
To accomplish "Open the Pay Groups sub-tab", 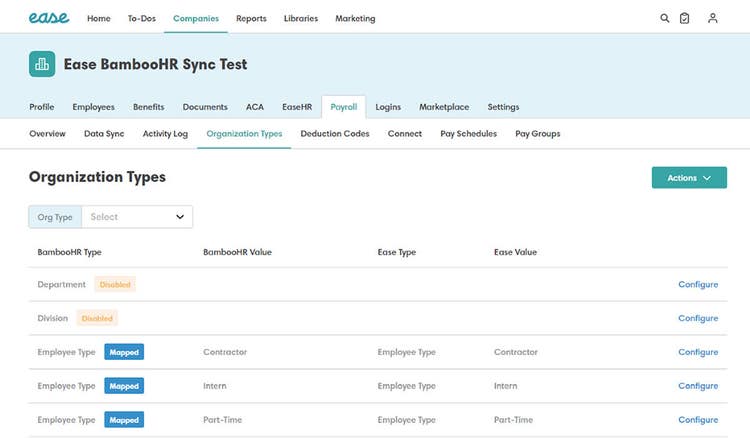I will [538, 133].
